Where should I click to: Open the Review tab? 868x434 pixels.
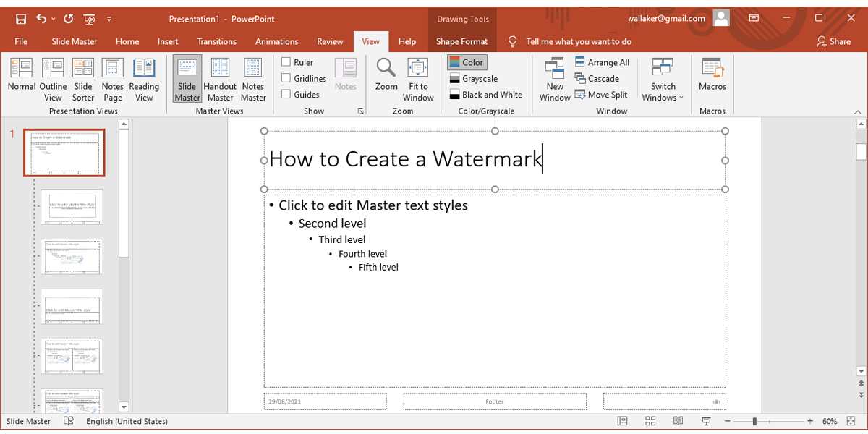(x=330, y=41)
